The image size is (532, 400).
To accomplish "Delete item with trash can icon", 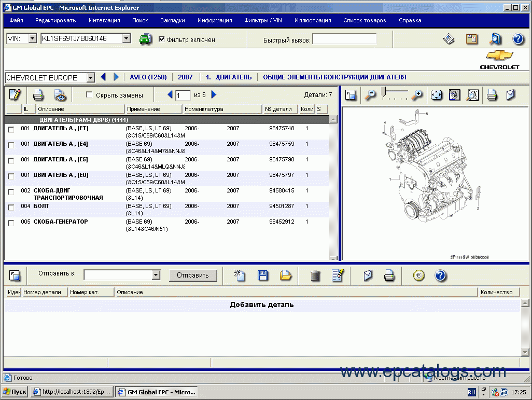I will tap(315, 275).
